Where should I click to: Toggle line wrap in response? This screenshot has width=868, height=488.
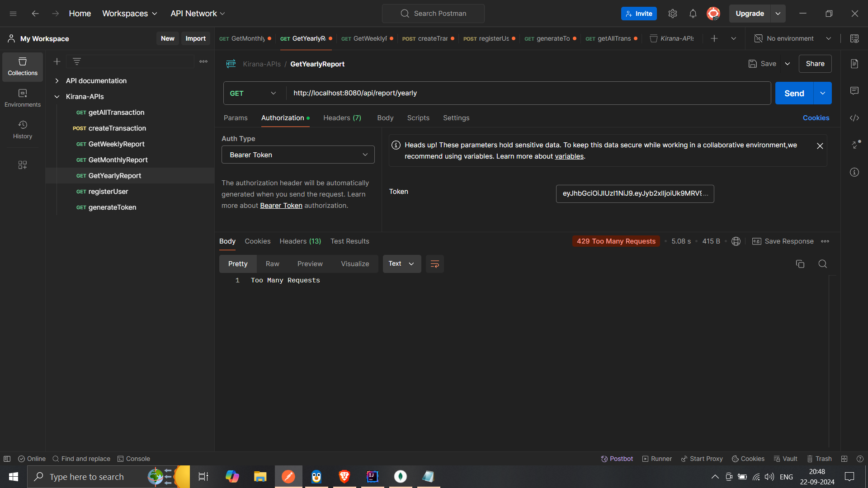point(434,264)
